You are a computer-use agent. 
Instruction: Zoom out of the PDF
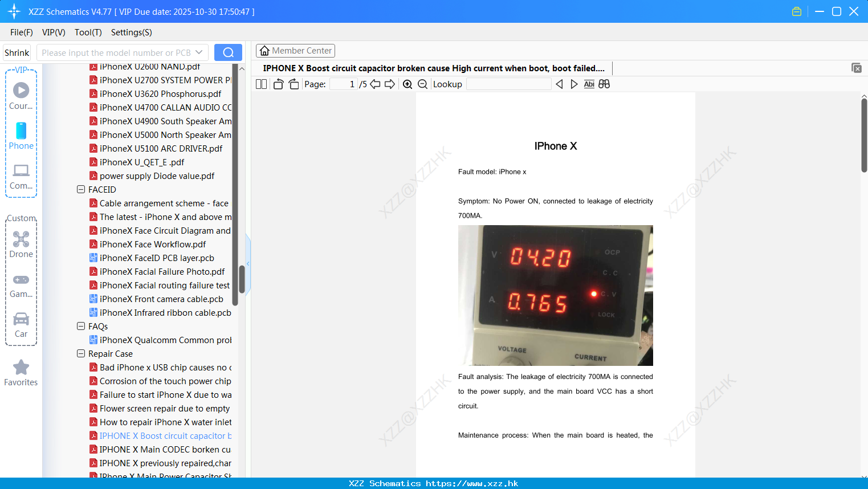[422, 84]
